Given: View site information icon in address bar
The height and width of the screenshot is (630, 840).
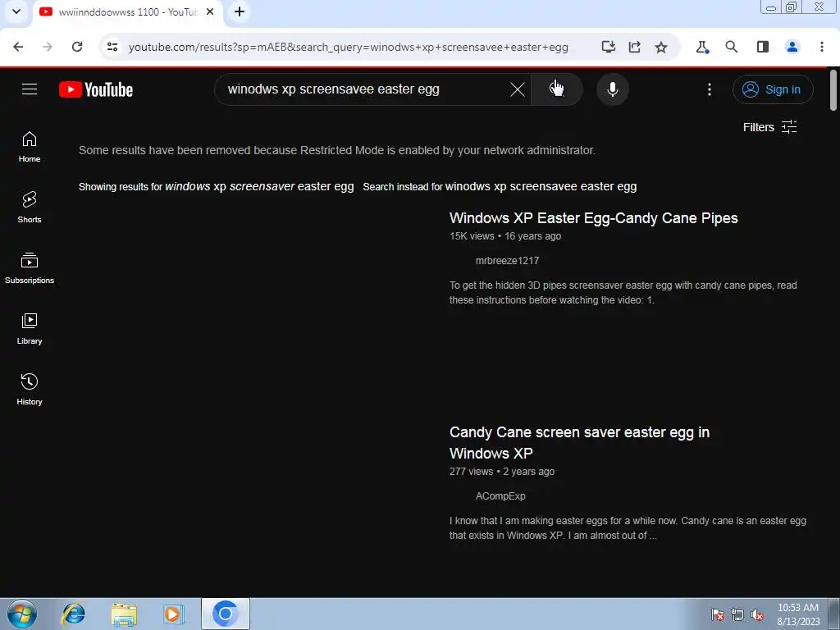Looking at the screenshot, I should coord(112,47).
